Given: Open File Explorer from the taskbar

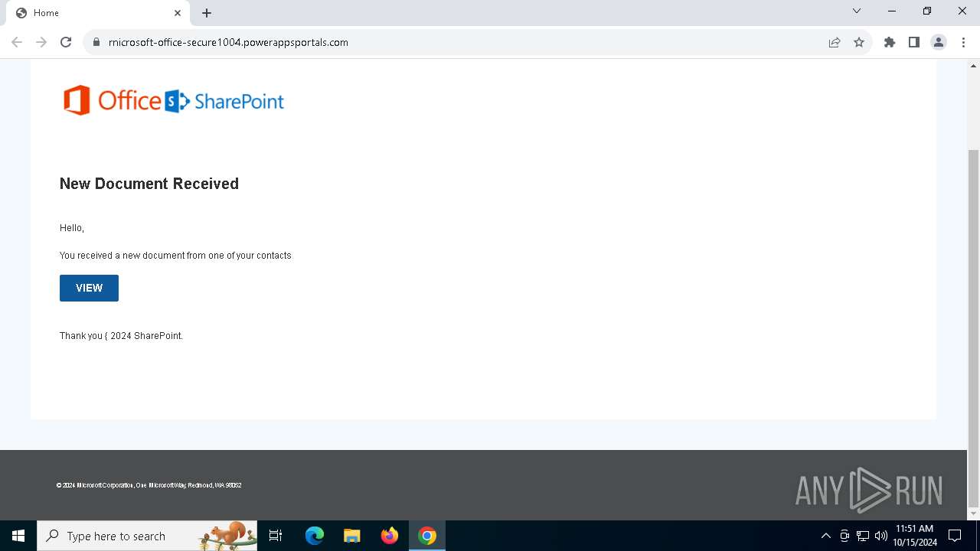Looking at the screenshot, I should tap(351, 536).
